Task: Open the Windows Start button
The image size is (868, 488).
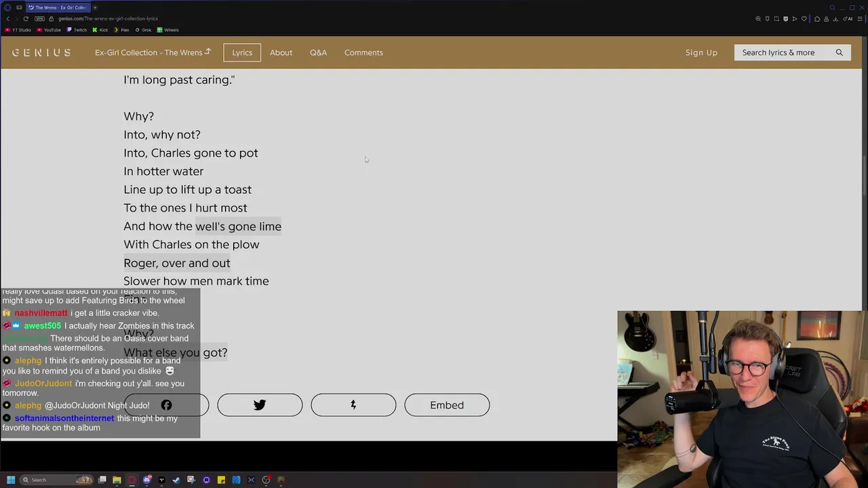Action: (11, 480)
